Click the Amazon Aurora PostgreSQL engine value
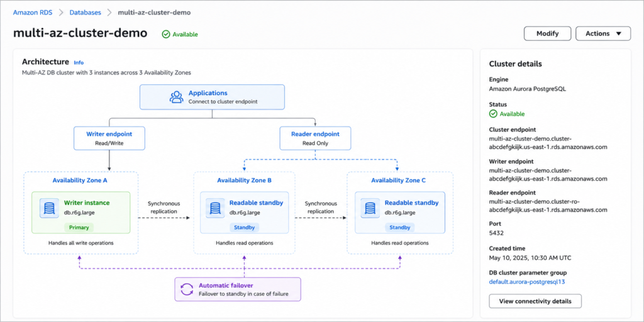Viewport: 644px width, 322px height. tap(528, 89)
